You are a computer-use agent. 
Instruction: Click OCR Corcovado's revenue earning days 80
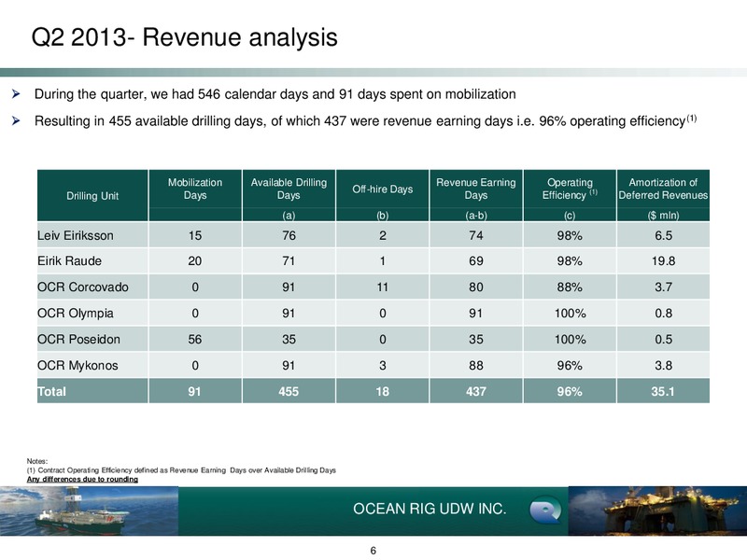[x=476, y=287]
